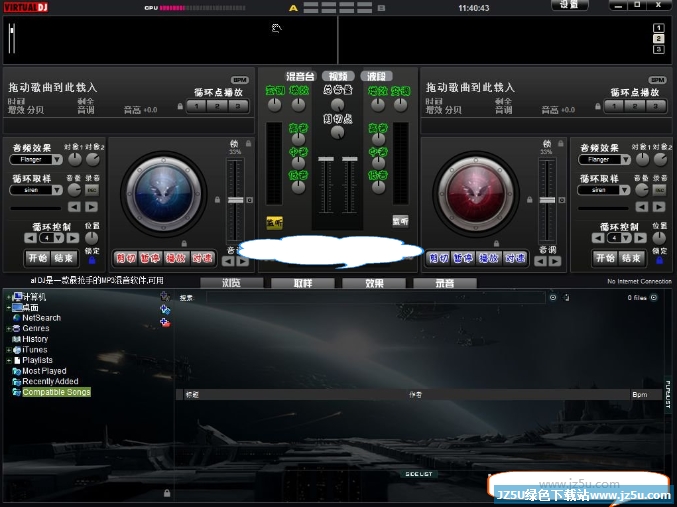Screen dimensions: 677x507
Task: Open the 取样 sampler tab
Action: pos(303,283)
